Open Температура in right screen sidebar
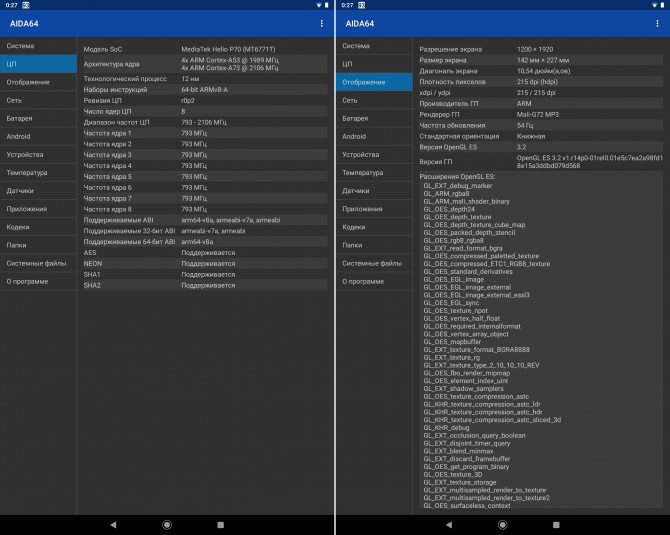 (374, 173)
